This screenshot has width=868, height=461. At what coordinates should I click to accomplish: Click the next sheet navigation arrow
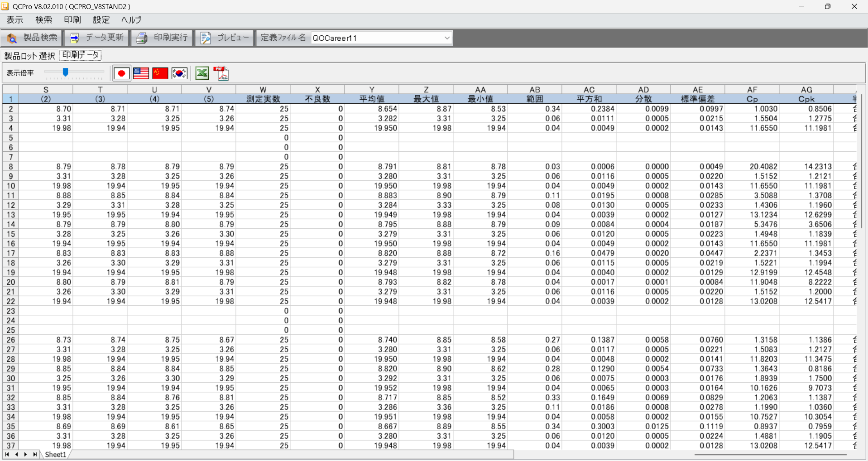25,455
